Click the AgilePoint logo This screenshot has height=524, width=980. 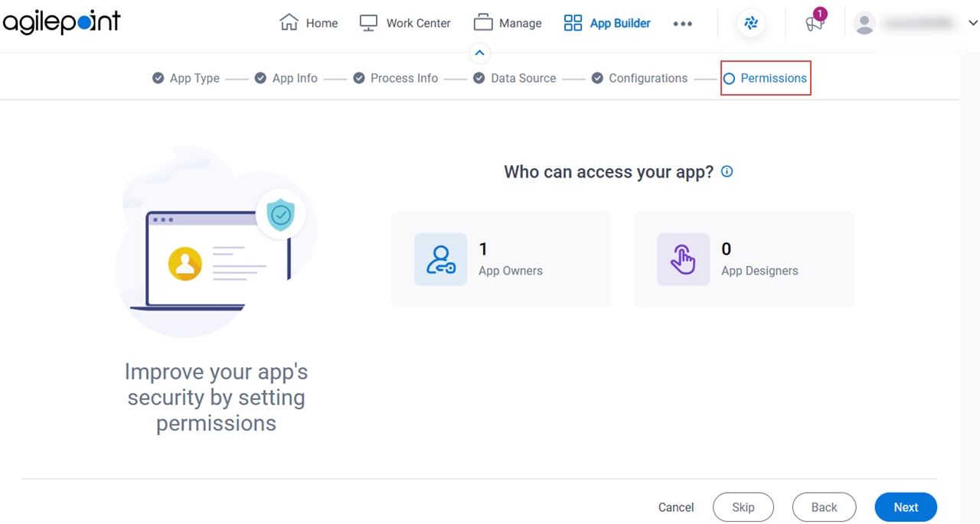[x=61, y=23]
